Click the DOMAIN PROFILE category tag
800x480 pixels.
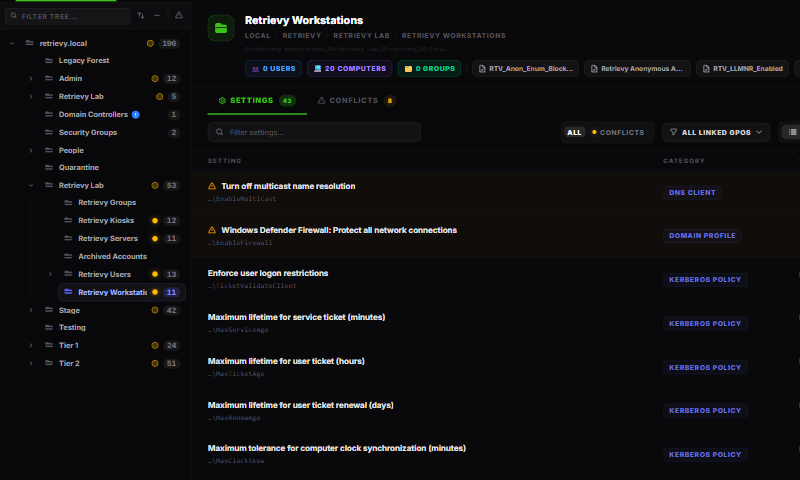(702, 236)
